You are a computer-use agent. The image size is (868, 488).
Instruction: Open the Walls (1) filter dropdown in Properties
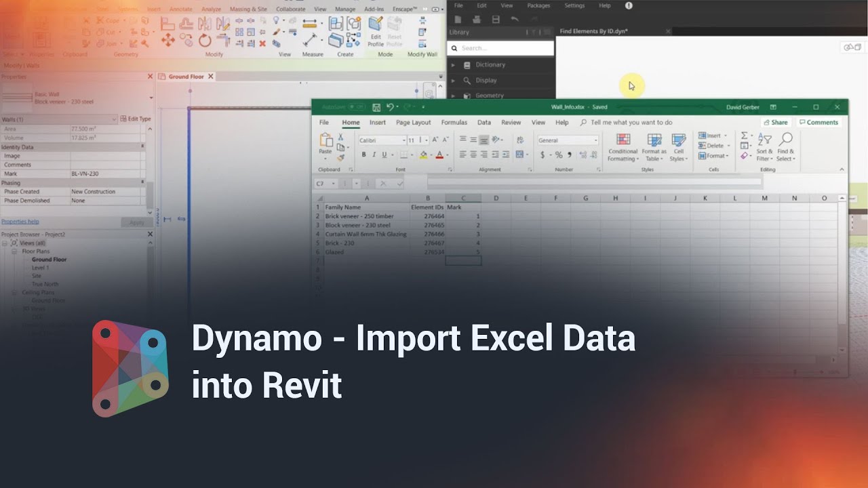pyautogui.click(x=114, y=119)
